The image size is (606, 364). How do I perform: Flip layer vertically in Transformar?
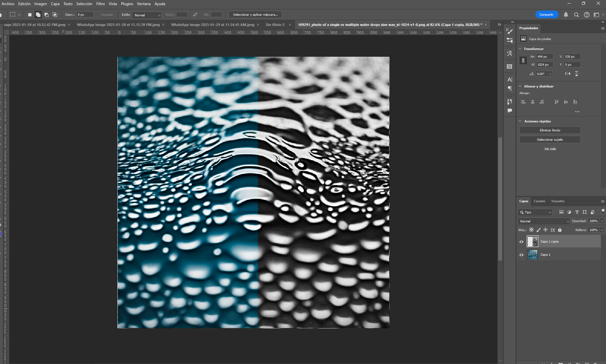pyautogui.click(x=576, y=74)
